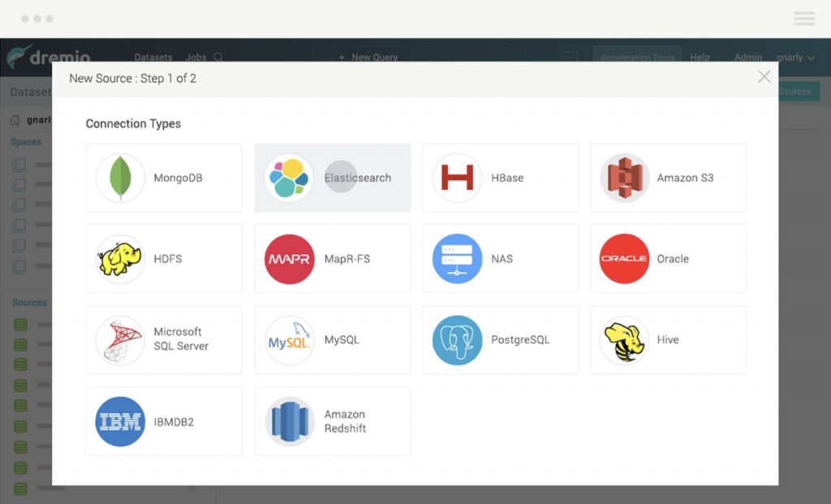Select the MongoDB leaf icon
The height and width of the screenshot is (504, 831).
point(120,178)
